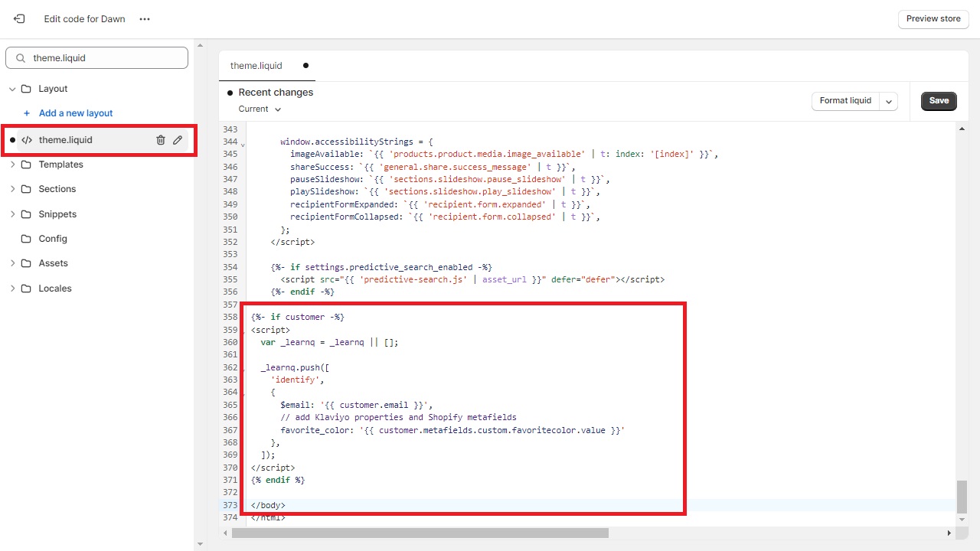Click the plus icon for new layout
This screenshot has width=980, height=551.
[x=27, y=113]
